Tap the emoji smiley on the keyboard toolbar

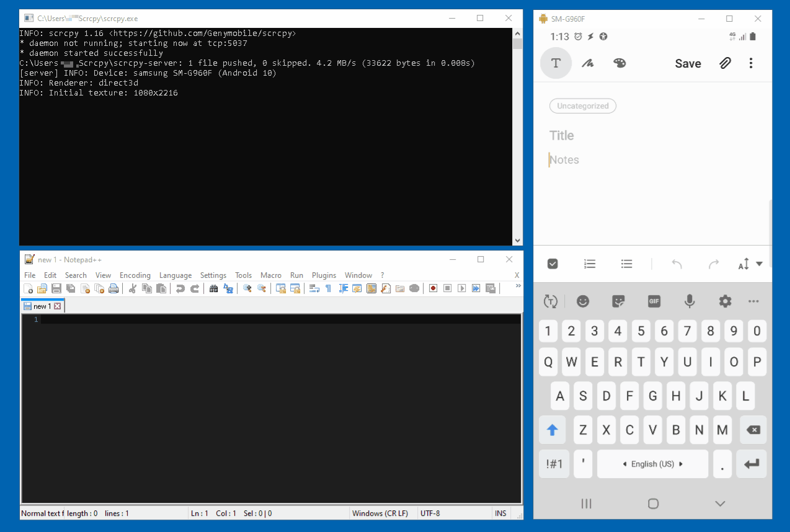tap(583, 301)
